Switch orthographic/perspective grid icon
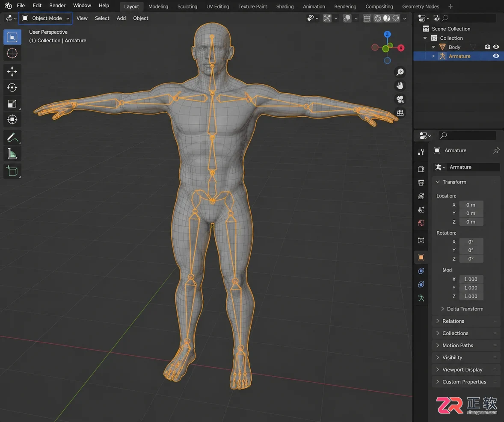Viewport: 504px width, 422px height. pos(400,113)
